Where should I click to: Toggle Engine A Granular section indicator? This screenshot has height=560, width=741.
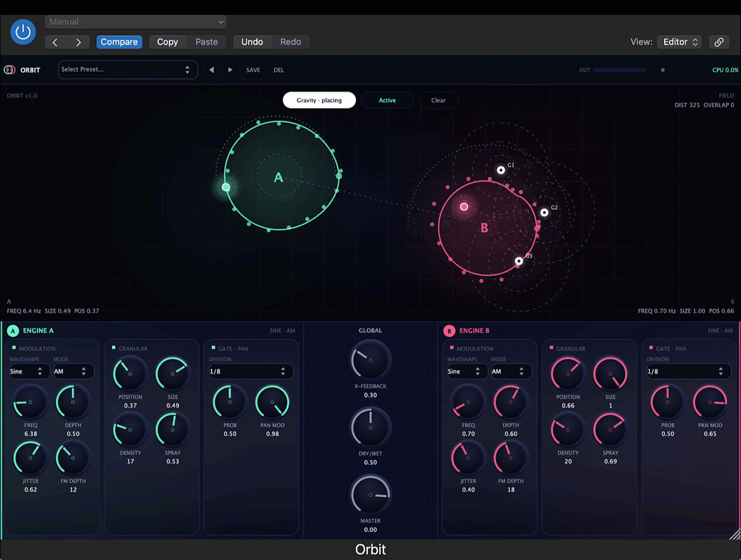click(x=114, y=347)
